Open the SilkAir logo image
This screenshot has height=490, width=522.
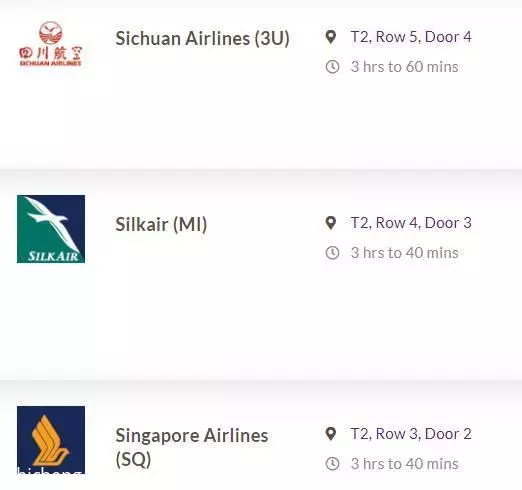click(51, 229)
